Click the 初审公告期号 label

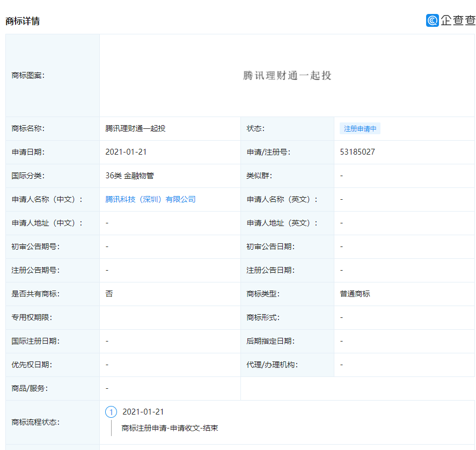tap(35, 246)
